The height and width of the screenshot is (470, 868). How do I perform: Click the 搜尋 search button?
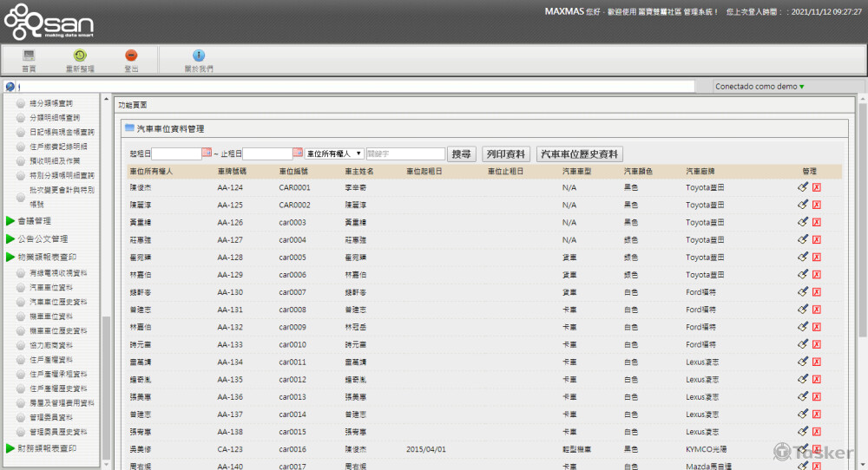pyautogui.click(x=462, y=153)
